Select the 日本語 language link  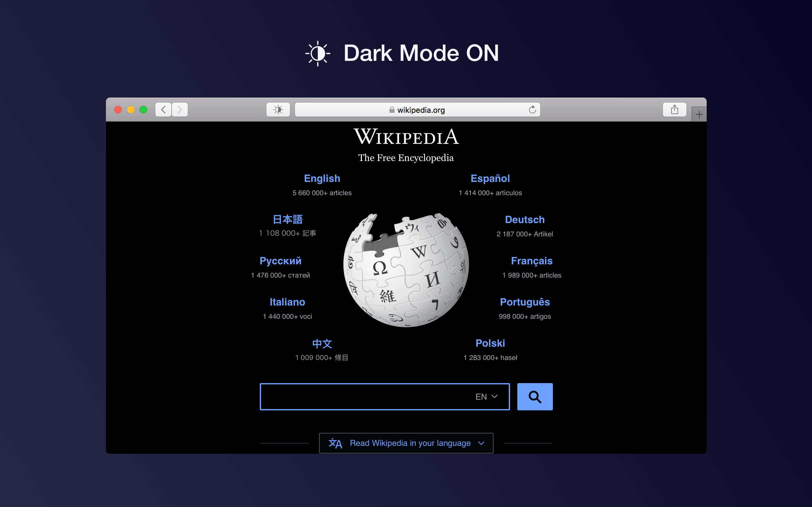coord(288,219)
